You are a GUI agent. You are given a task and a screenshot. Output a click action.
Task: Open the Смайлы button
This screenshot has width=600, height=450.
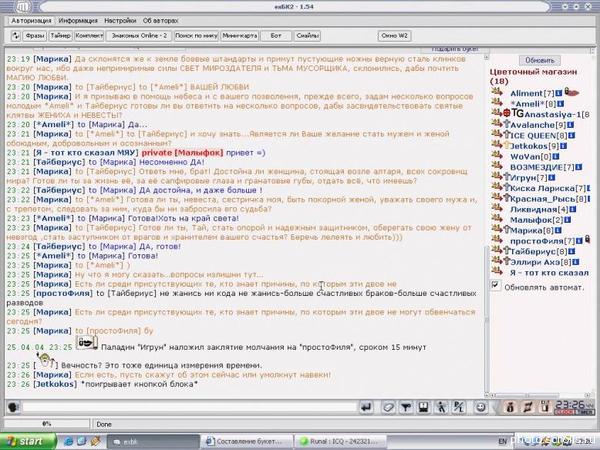pyautogui.click(x=308, y=36)
